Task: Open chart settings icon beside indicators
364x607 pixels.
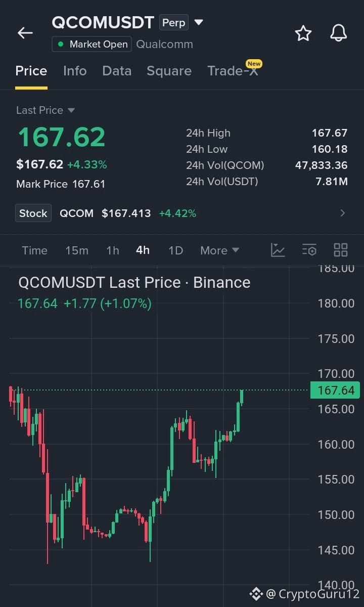Action: pyautogui.click(x=309, y=250)
